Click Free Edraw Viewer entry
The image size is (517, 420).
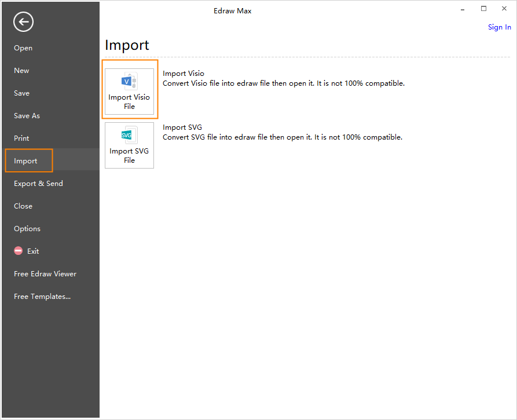[45, 274]
